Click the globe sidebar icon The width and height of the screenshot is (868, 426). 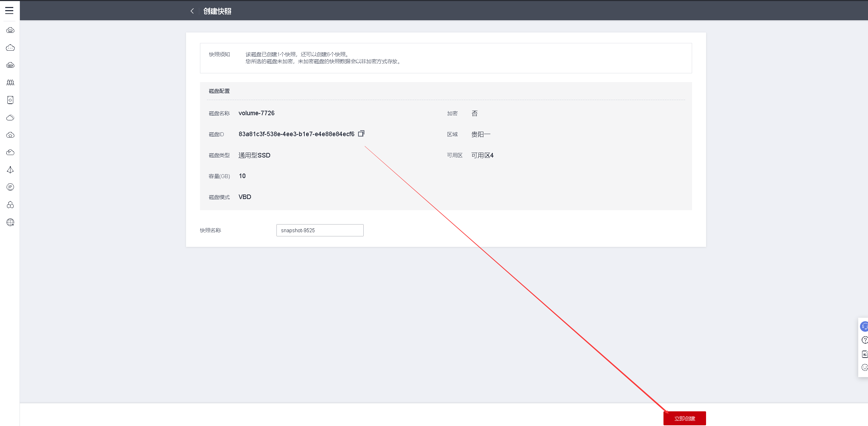point(10,222)
